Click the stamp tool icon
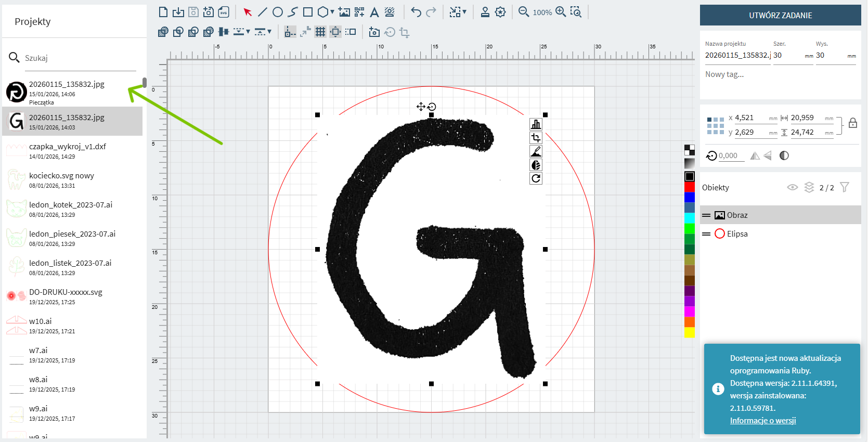This screenshot has height=442, width=868. (485, 12)
